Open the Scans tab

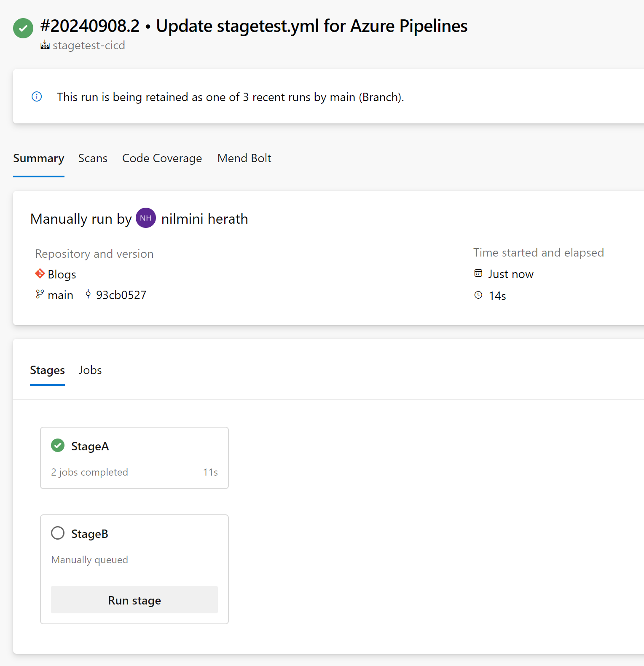(93, 158)
